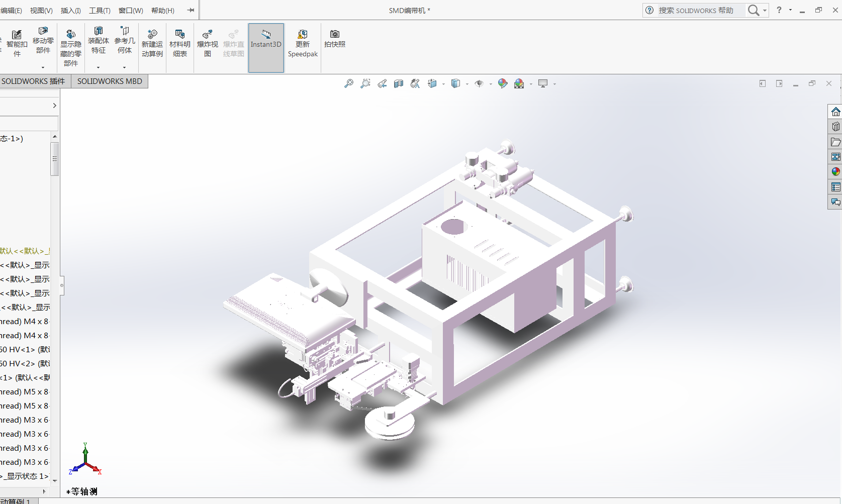Open Design Library in the task pane
Screen dimensions: 842x504
(x=835, y=127)
